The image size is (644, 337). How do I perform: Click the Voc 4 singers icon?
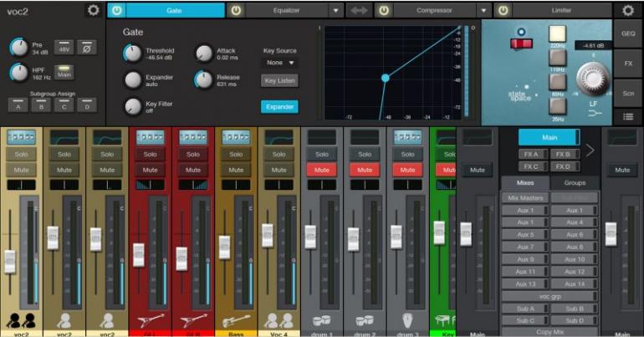pyautogui.click(x=279, y=320)
